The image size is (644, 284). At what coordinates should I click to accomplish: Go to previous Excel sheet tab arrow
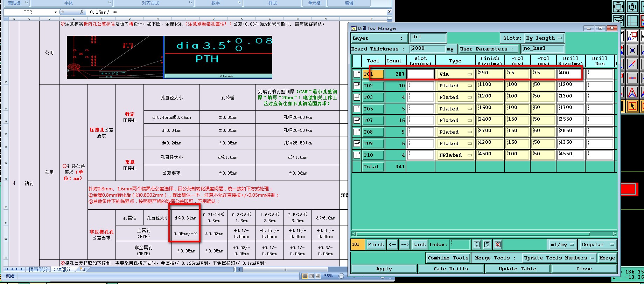coord(12,269)
